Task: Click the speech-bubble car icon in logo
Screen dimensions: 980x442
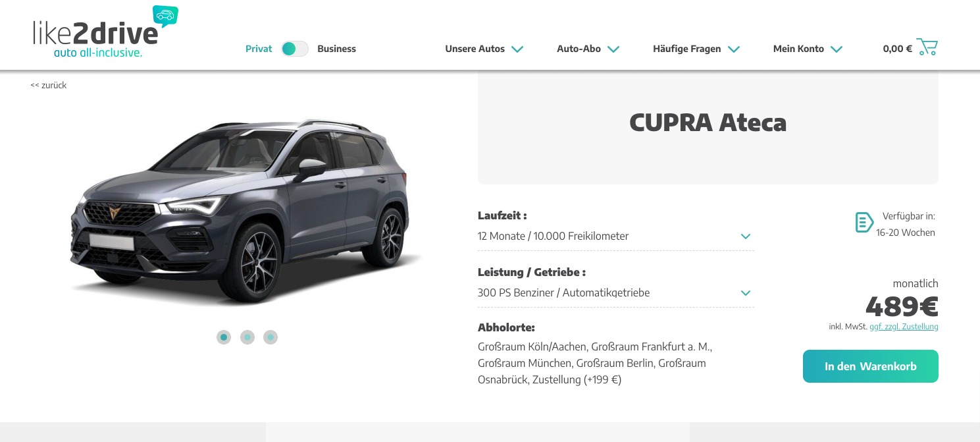Action: 165,16
